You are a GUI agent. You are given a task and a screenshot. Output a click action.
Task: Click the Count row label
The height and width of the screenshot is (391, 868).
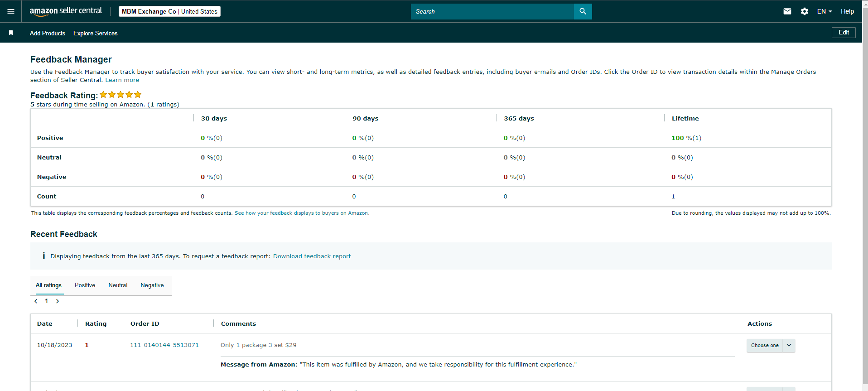click(x=47, y=196)
